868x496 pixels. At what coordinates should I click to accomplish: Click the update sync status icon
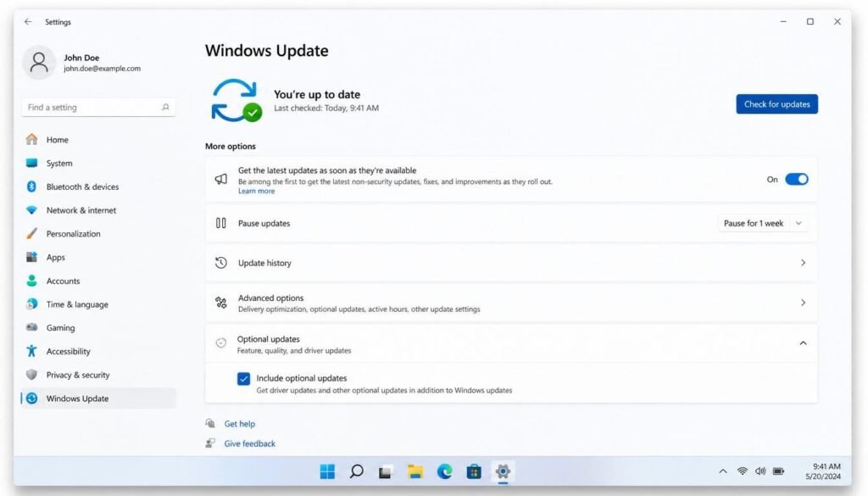(236, 100)
